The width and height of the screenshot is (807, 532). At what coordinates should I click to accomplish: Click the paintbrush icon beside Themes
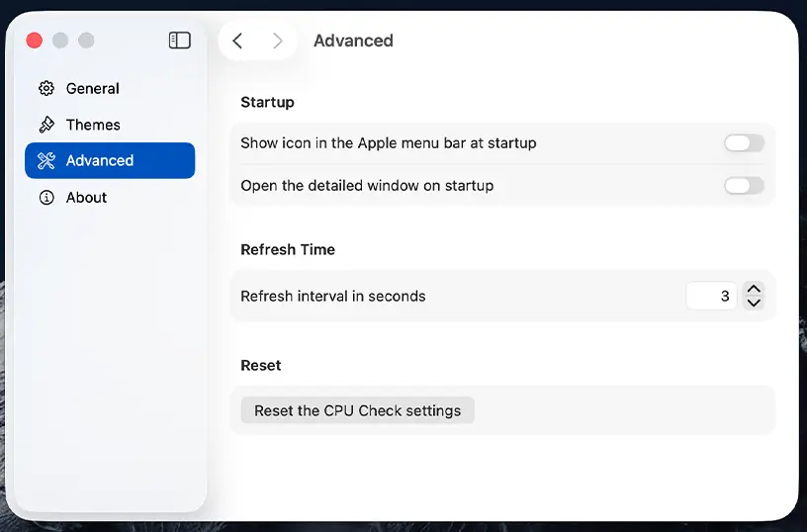[x=46, y=125]
